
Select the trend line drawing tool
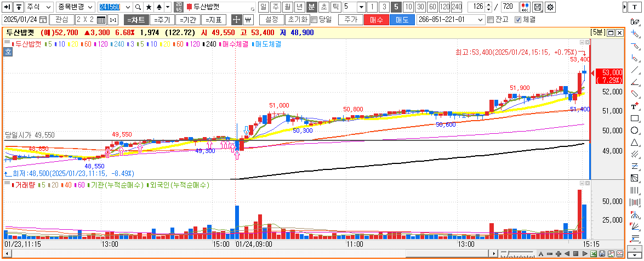tap(635, 70)
